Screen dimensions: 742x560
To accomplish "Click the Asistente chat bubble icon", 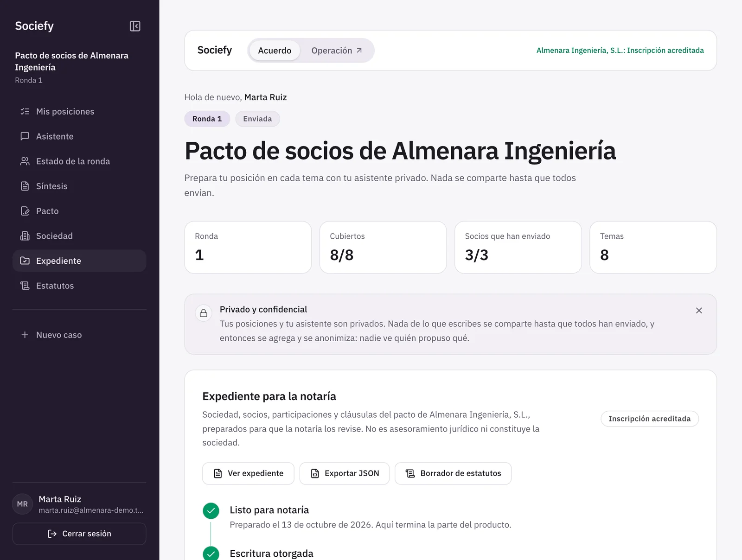I will click(25, 136).
